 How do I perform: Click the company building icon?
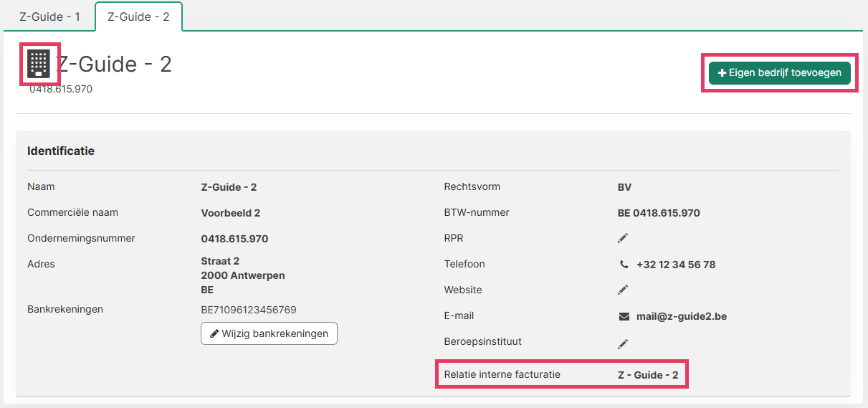click(39, 64)
